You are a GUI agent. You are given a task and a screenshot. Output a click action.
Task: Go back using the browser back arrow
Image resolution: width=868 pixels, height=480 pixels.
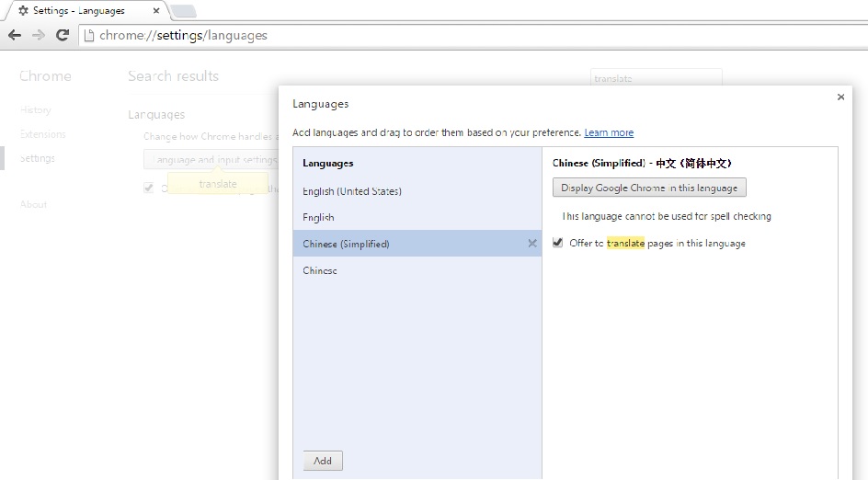[x=15, y=36]
